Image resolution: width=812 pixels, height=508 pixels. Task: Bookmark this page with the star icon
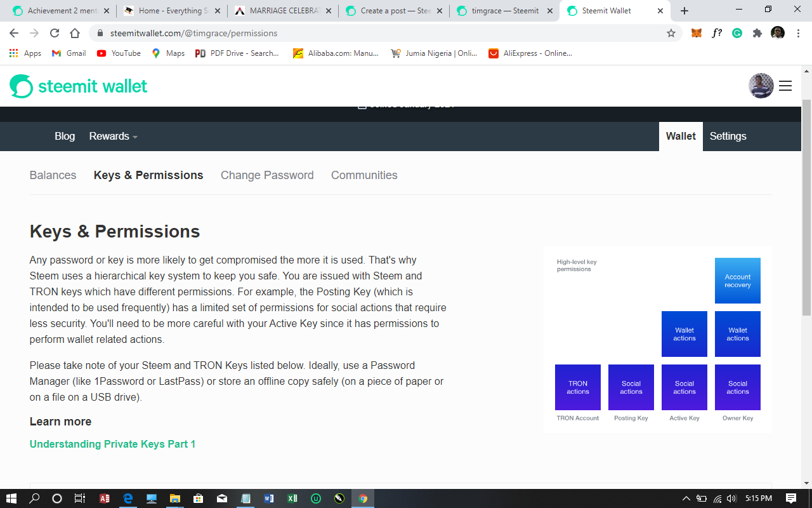coord(671,32)
